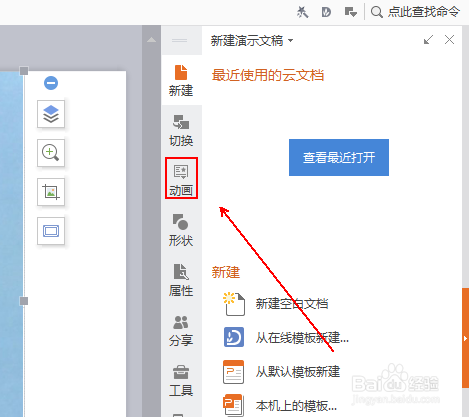Image resolution: width=469 pixels, height=417 pixels.
Task: Open the 切换 transition panel
Action: point(181,131)
